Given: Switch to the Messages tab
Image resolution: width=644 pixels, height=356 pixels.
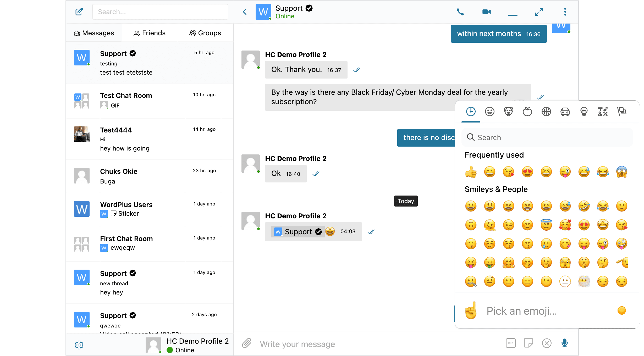Looking at the screenshot, I should 94,33.
